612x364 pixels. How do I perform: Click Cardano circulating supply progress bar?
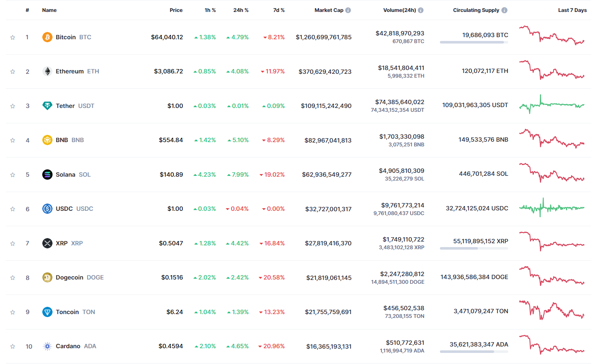click(x=474, y=352)
